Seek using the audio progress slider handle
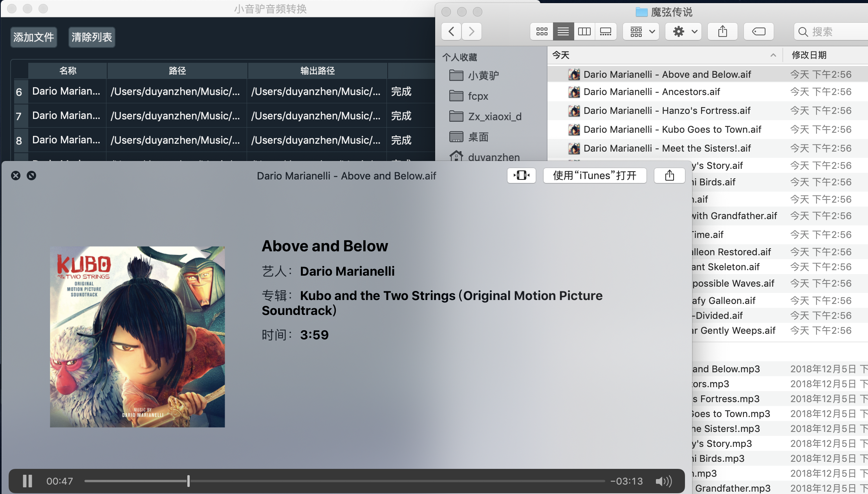Viewport: 868px width, 494px height. pos(189,481)
